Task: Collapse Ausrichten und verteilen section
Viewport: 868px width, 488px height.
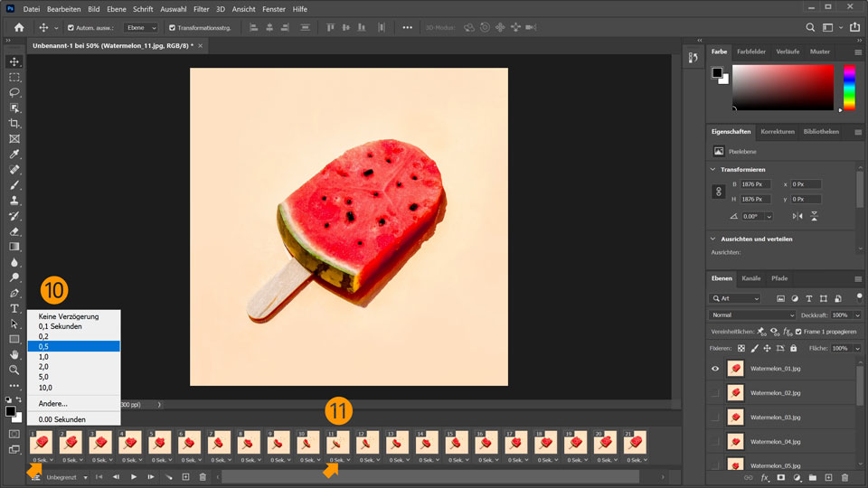Action: point(713,239)
